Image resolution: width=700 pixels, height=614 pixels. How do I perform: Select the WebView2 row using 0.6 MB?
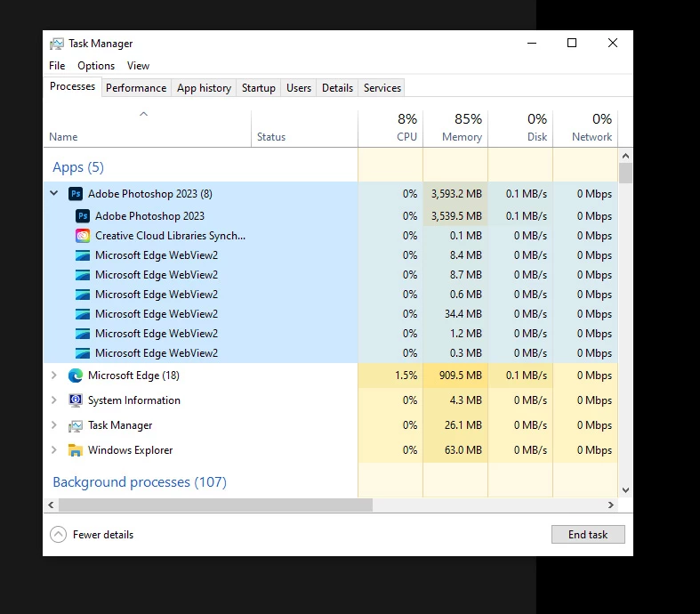tap(331, 295)
